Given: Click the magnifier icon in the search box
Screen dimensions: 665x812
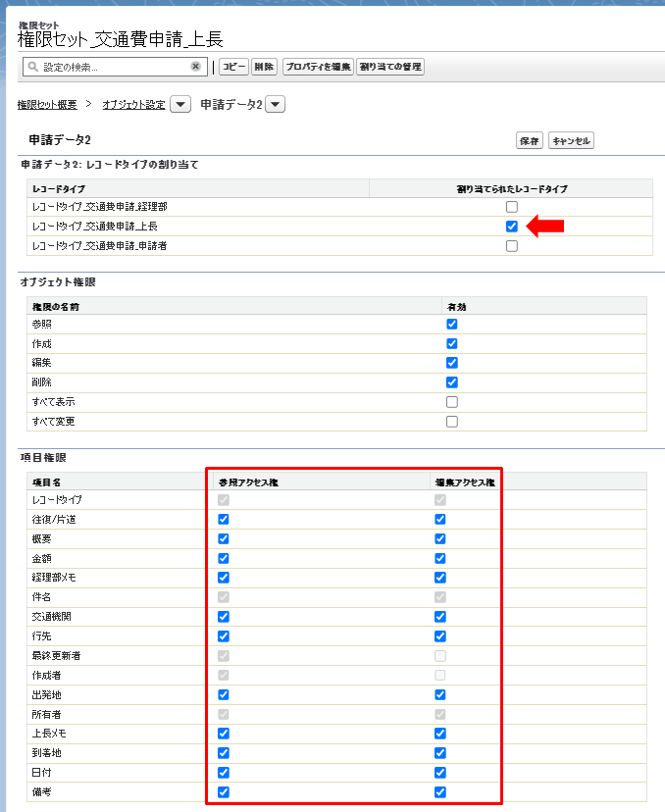Looking at the screenshot, I should coord(33,67).
